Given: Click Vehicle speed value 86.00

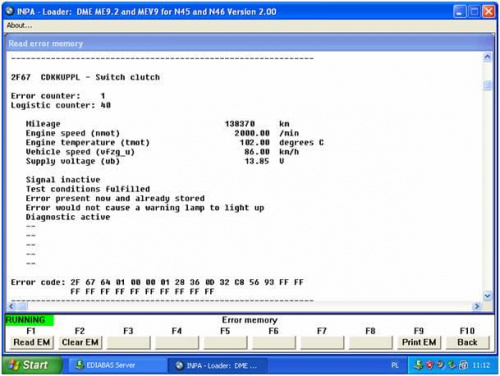Looking at the screenshot, I should pos(257,152).
